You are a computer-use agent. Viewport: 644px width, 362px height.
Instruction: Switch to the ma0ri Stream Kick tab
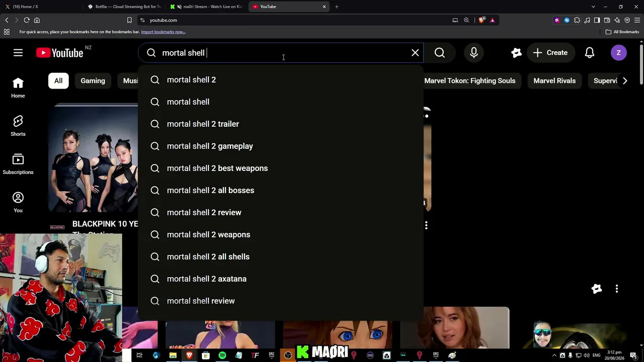click(207, 7)
